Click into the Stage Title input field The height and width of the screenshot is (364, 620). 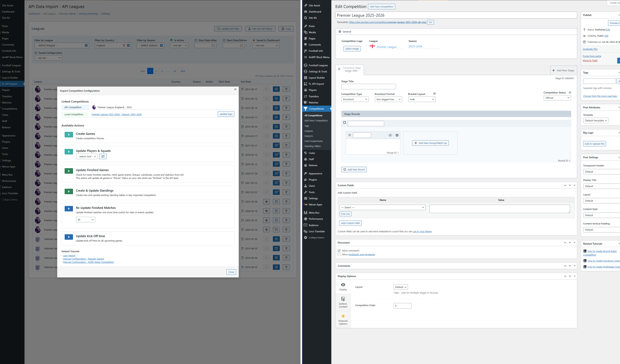369,87
